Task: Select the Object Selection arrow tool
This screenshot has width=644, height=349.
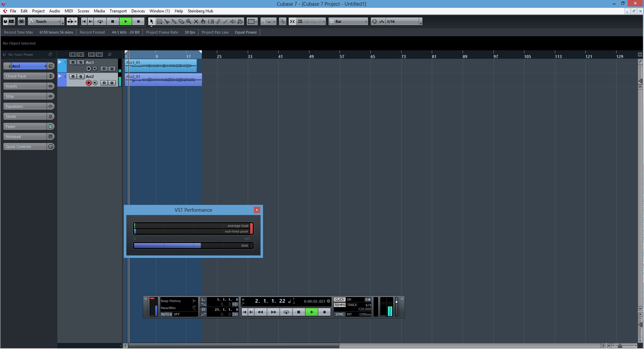Action: (152, 21)
